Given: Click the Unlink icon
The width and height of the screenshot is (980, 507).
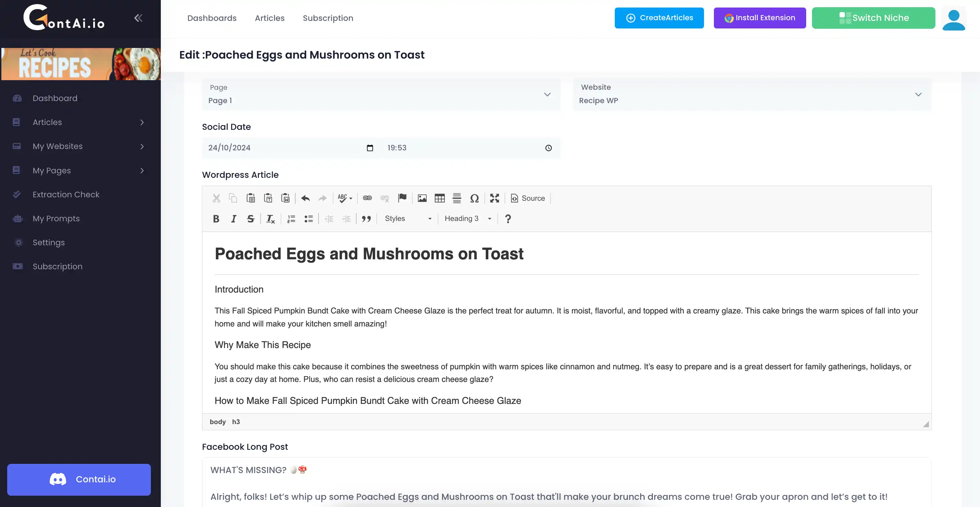Looking at the screenshot, I should pos(385,198).
